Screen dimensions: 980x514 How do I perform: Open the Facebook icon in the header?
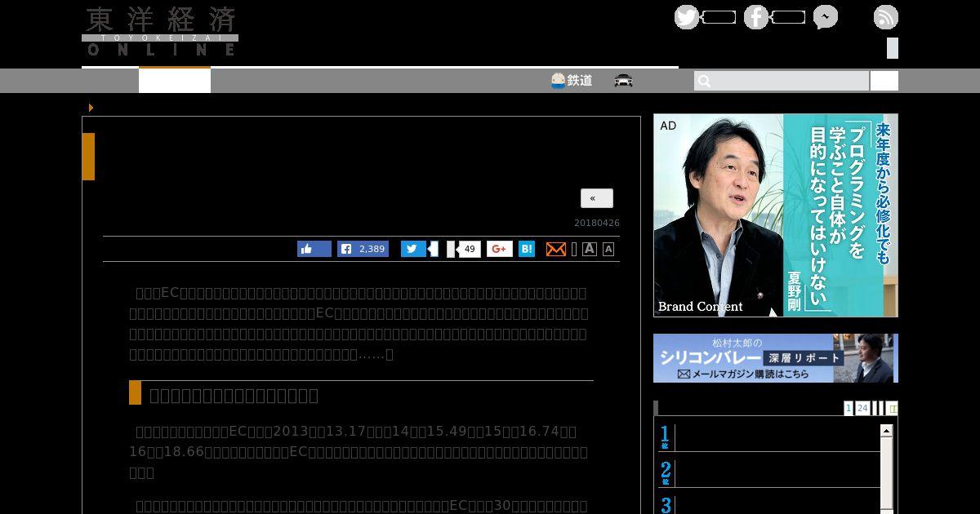(756, 17)
